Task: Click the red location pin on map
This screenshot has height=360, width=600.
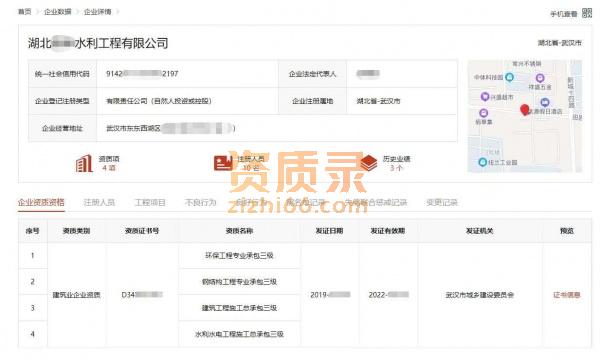Action: coord(525,110)
